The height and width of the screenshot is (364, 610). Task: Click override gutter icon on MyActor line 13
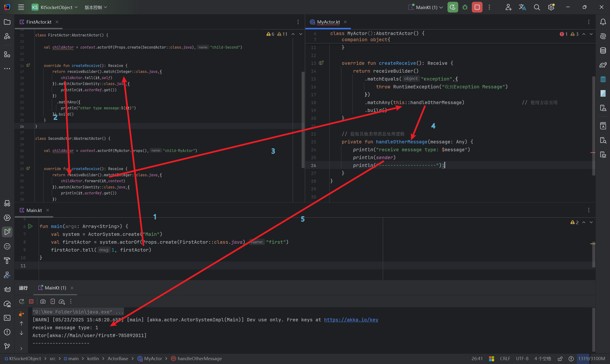coord(321,63)
